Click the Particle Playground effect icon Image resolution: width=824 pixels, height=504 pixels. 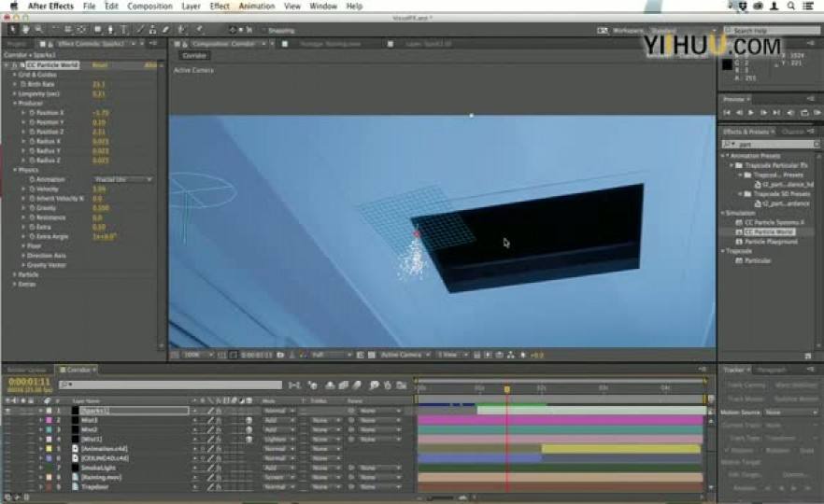(x=739, y=242)
